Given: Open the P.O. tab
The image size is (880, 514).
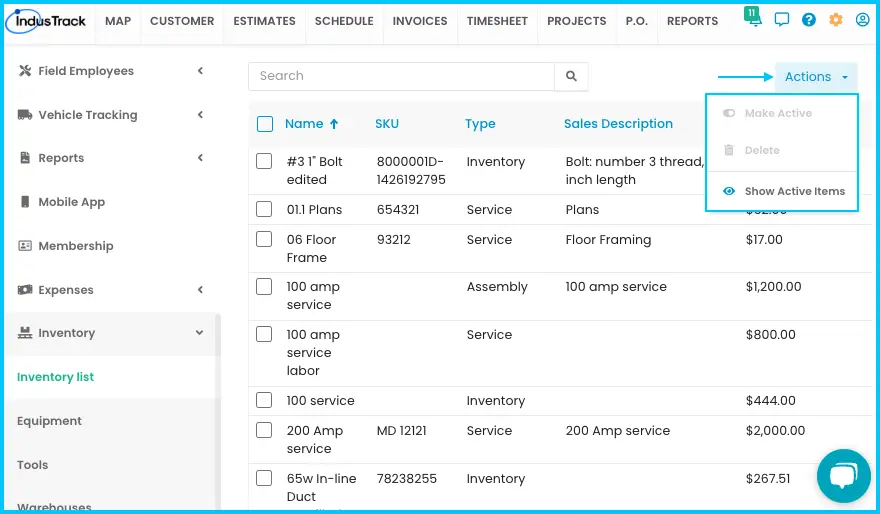Looking at the screenshot, I should coord(636,21).
